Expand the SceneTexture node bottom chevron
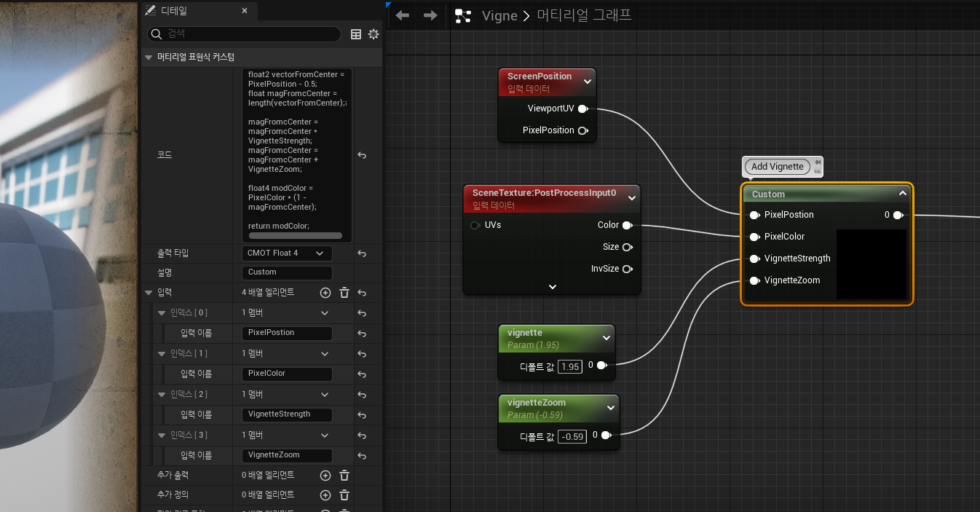The width and height of the screenshot is (980, 512). pyautogui.click(x=553, y=287)
